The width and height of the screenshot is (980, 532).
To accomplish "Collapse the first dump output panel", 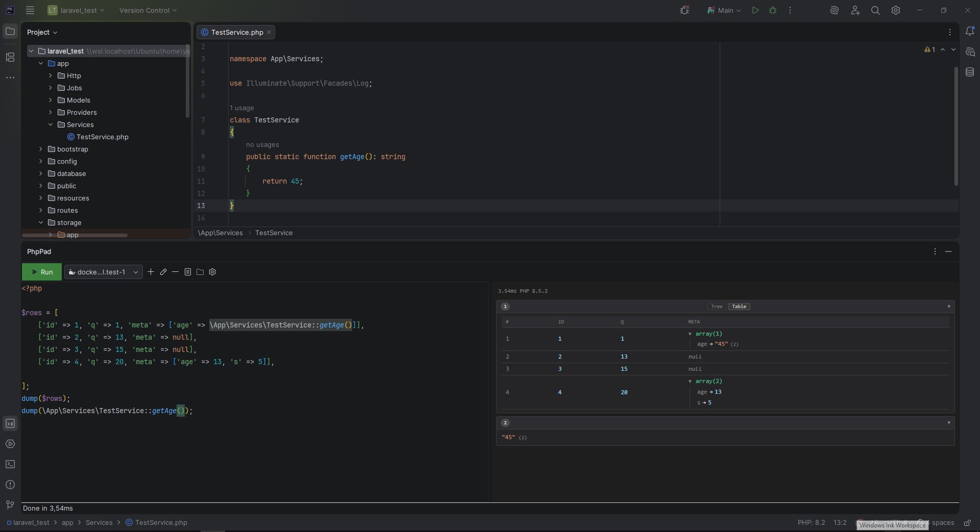I will (x=949, y=307).
